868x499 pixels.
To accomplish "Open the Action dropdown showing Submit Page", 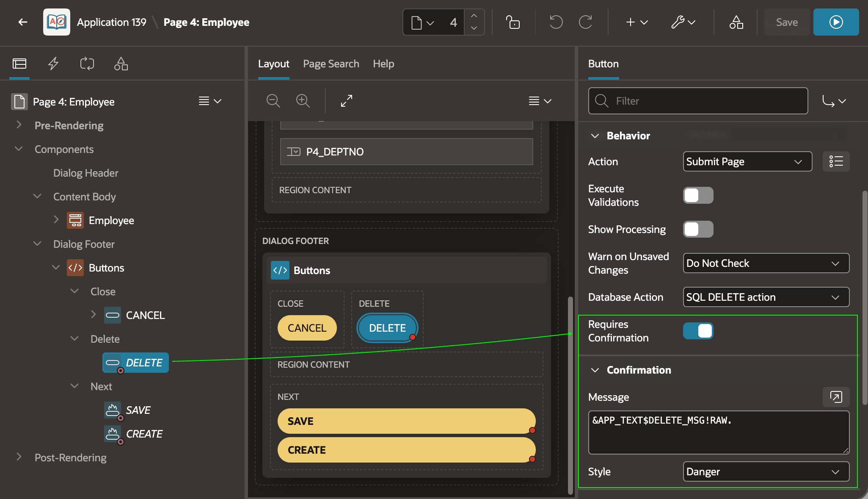I will pos(747,161).
